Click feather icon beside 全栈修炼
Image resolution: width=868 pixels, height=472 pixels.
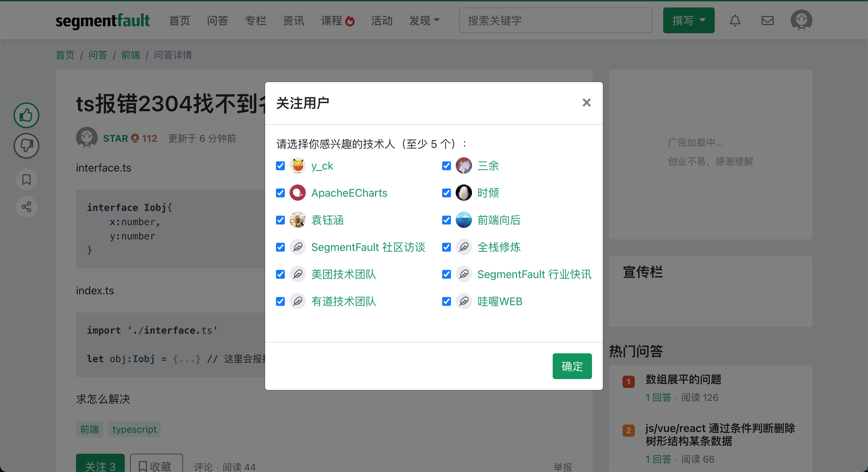point(464,247)
